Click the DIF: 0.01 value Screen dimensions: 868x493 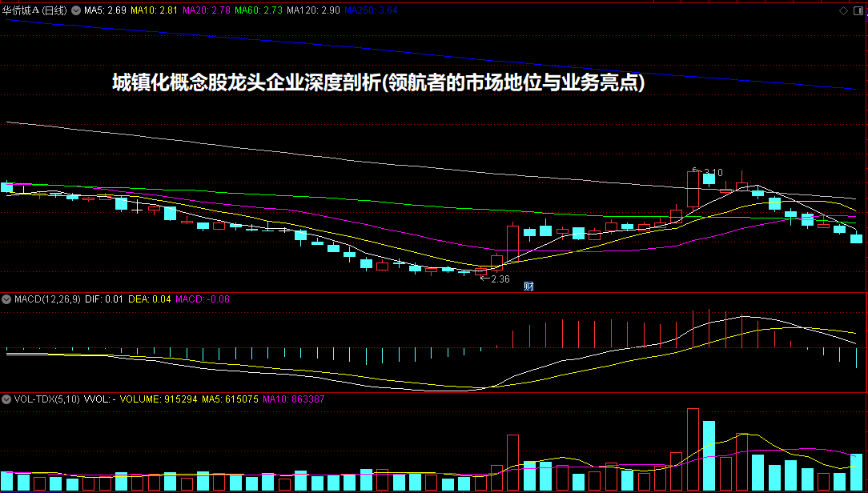(104, 299)
